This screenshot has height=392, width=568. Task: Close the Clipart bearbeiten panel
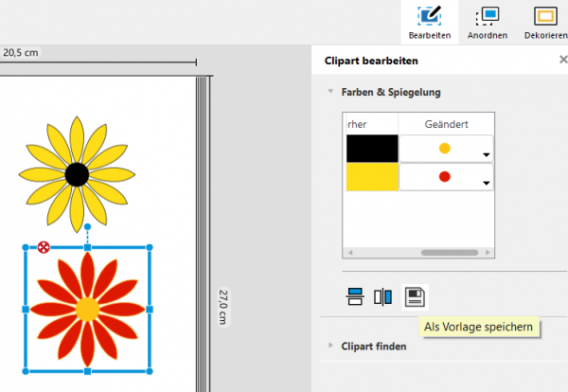(x=563, y=59)
